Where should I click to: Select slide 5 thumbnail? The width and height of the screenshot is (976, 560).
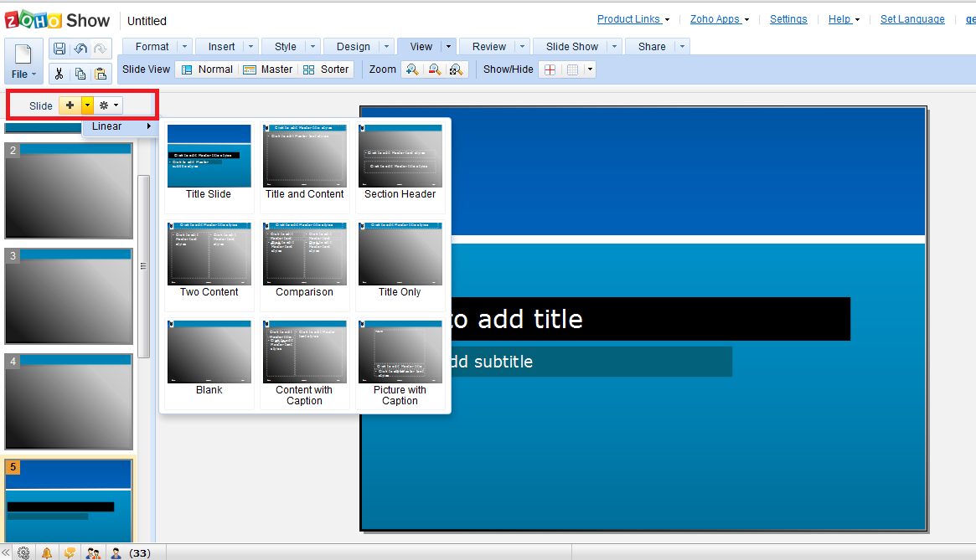click(69, 501)
